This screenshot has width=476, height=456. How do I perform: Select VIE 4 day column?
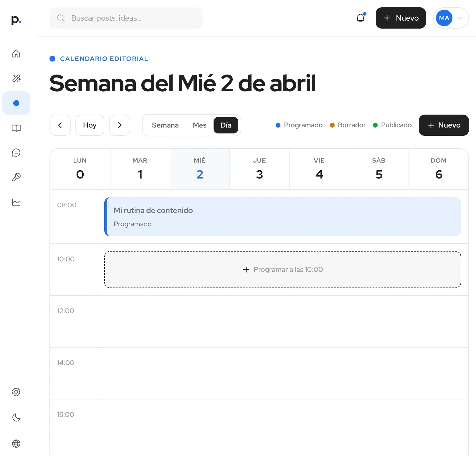(319, 169)
